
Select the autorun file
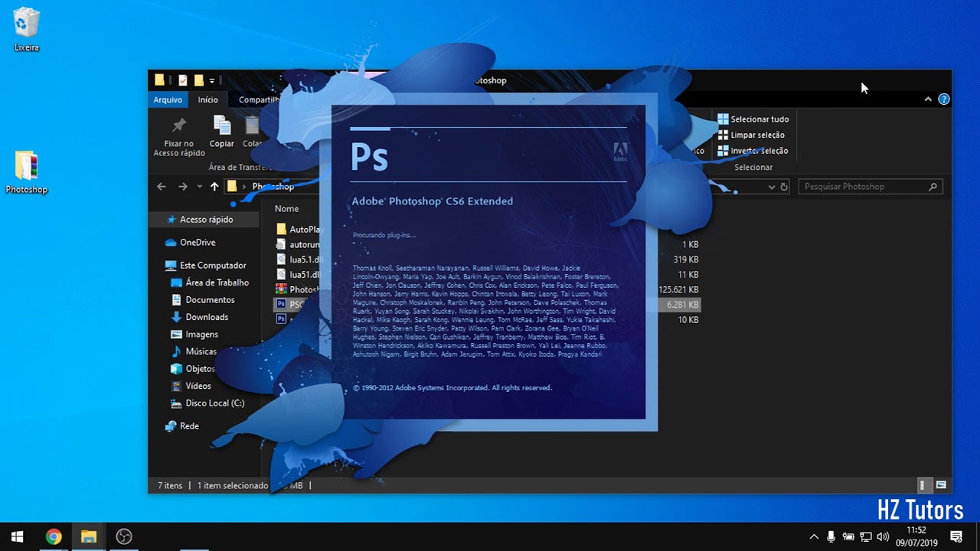click(298, 245)
